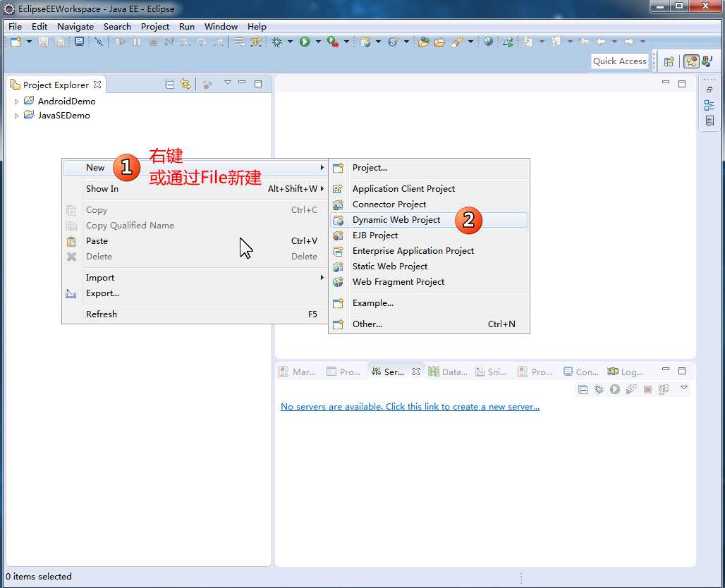
Task: Switch to the Snippets tab
Action: click(x=491, y=372)
